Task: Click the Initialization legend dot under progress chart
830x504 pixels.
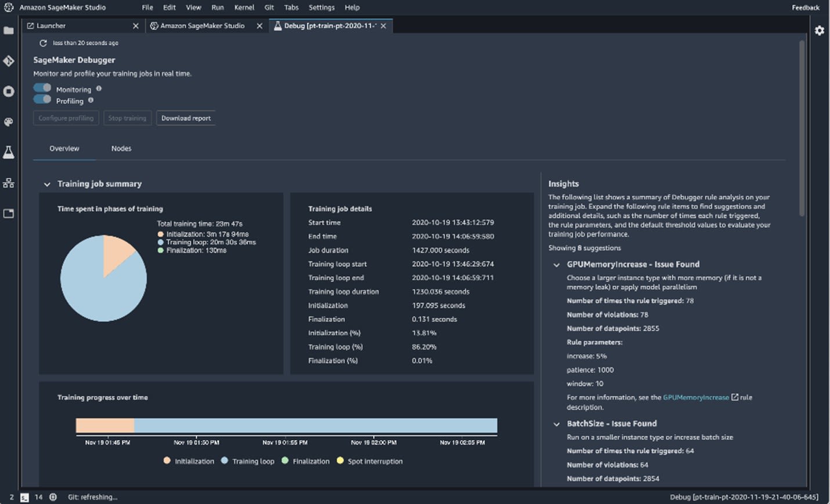Action: (167, 461)
